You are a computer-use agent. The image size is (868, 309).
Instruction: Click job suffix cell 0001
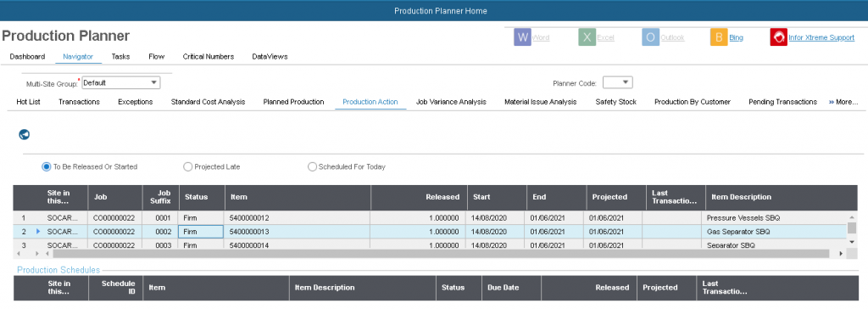[x=160, y=218]
